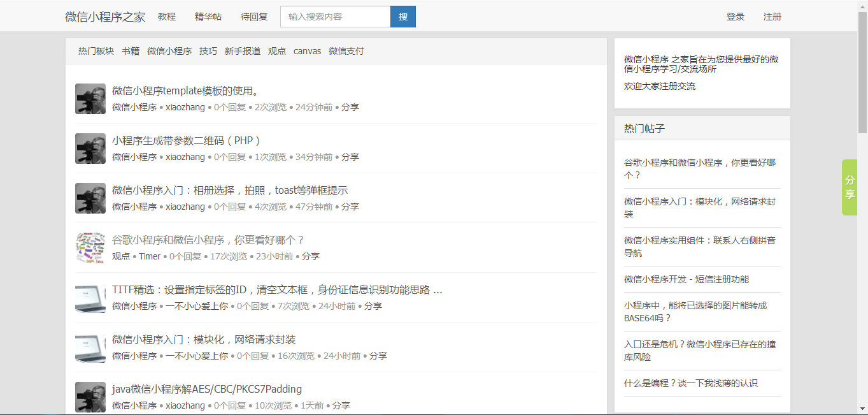
Task: Click 分享 on the TITF精选 post row
Action: point(373,306)
